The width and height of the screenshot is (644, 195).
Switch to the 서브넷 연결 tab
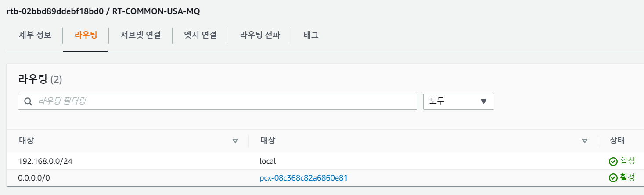coord(140,35)
